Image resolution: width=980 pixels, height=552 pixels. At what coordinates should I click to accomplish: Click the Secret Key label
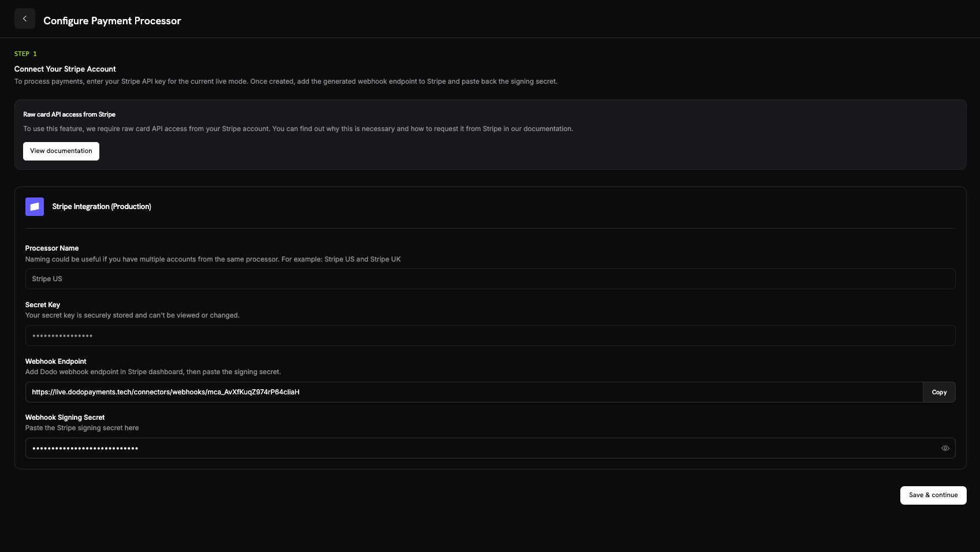[43, 305]
